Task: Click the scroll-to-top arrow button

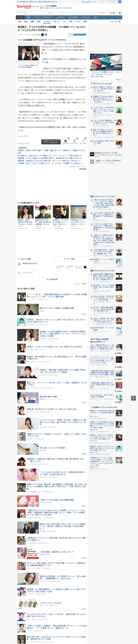Action: pos(133,398)
